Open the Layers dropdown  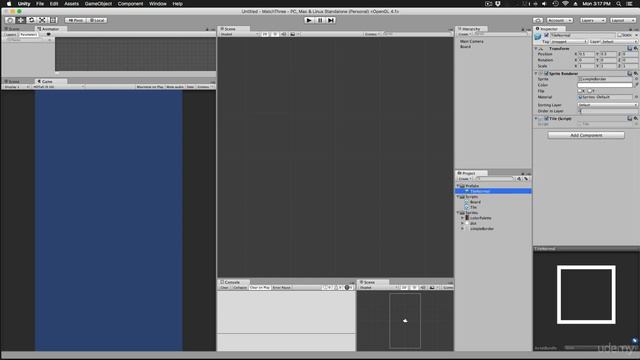click(592, 20)
